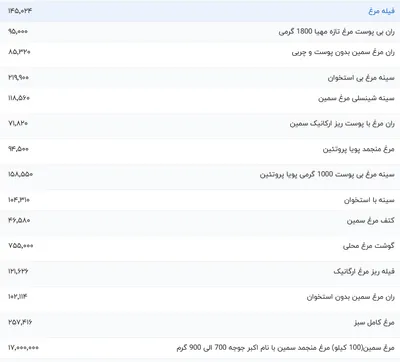400x362 pixels.
Task: Select the مرغ سمین(100 کیلو) اکبر جوجه row name
Action: (x=285, y=348)
